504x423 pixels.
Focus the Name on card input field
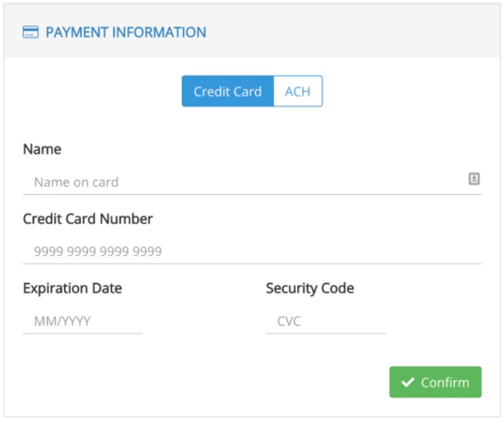pyautogui.click(x=252, y=182)
